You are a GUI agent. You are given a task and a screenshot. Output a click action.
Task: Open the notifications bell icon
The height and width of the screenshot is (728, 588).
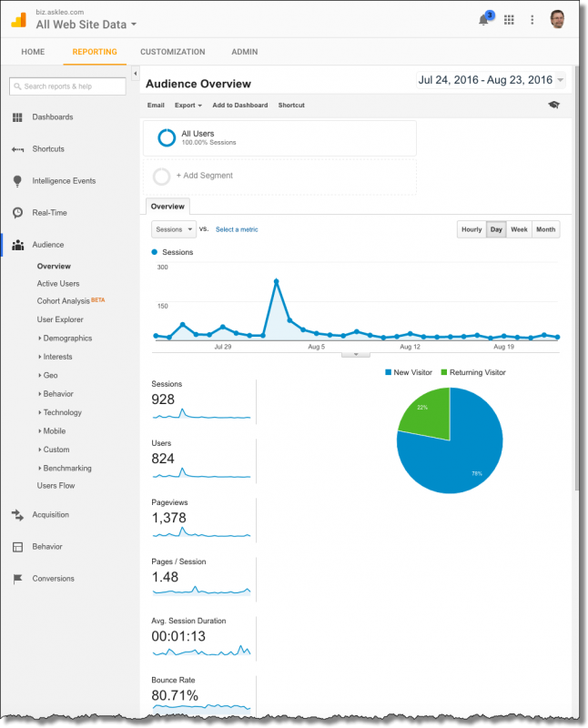483,20
